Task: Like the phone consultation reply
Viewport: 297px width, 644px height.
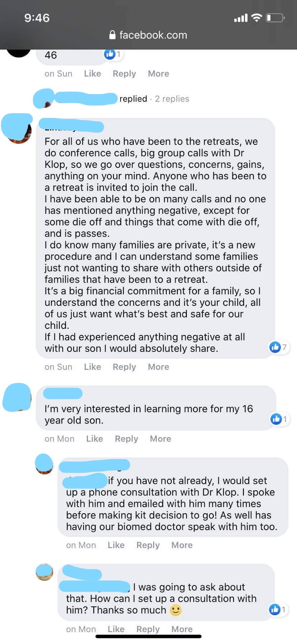Action: pyautogui.click(x=116, y=545)
